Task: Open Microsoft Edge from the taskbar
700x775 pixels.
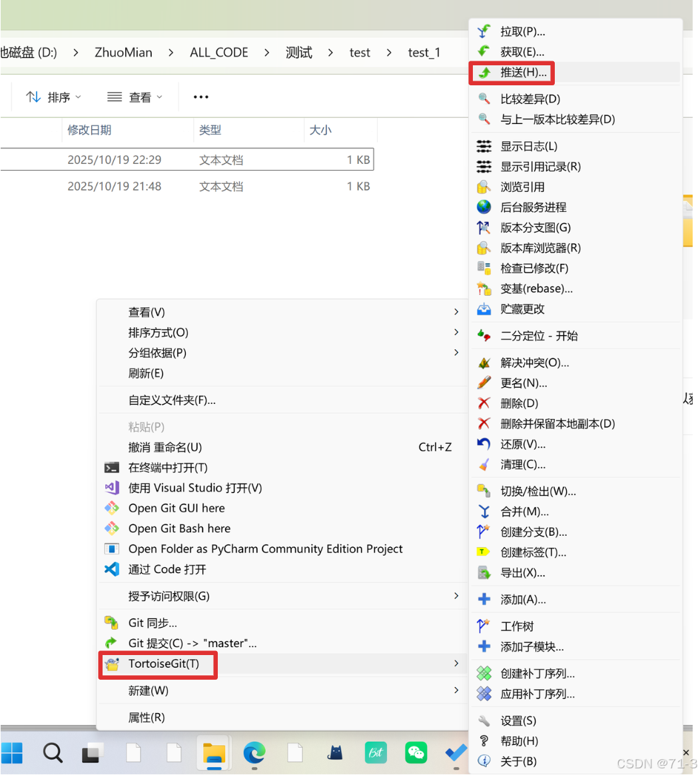Action: (x=254, y=753)
